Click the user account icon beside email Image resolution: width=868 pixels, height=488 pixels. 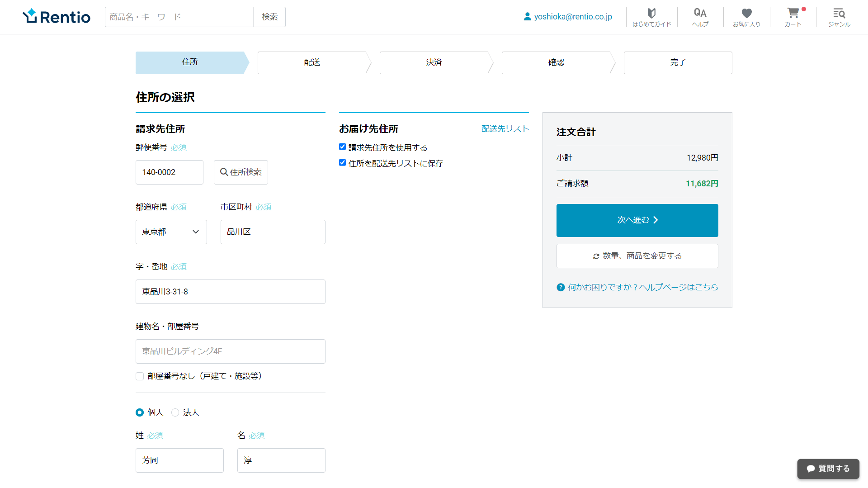(527, 17)
